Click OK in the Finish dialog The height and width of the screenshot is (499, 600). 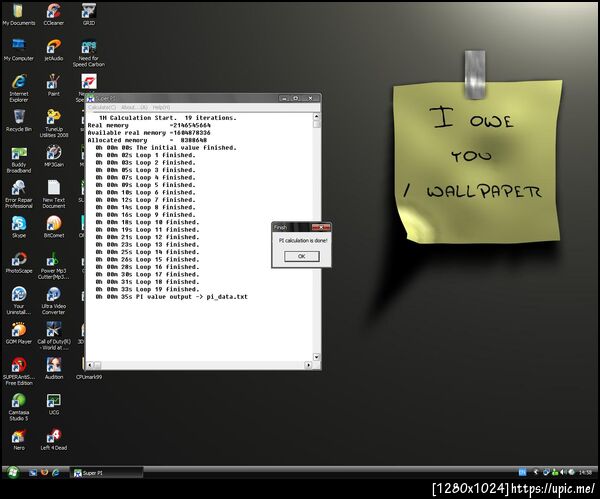point(302,256)
